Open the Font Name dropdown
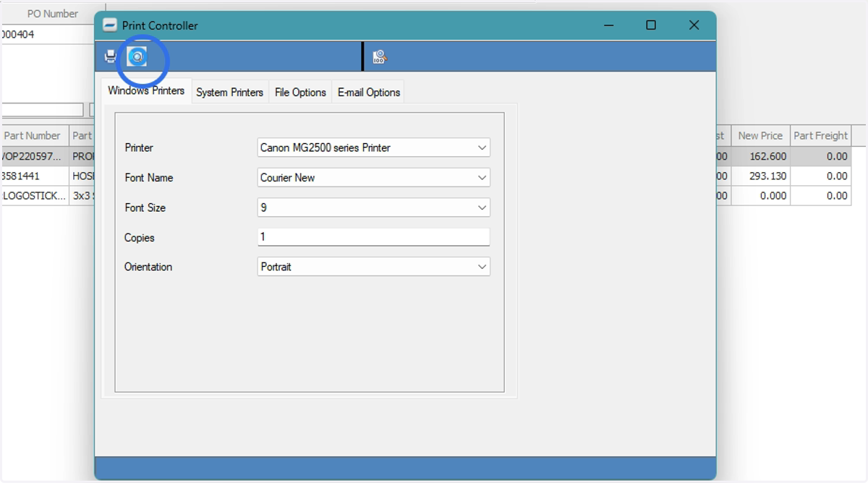This screenshot has width=868, height=483. [374, 177]
